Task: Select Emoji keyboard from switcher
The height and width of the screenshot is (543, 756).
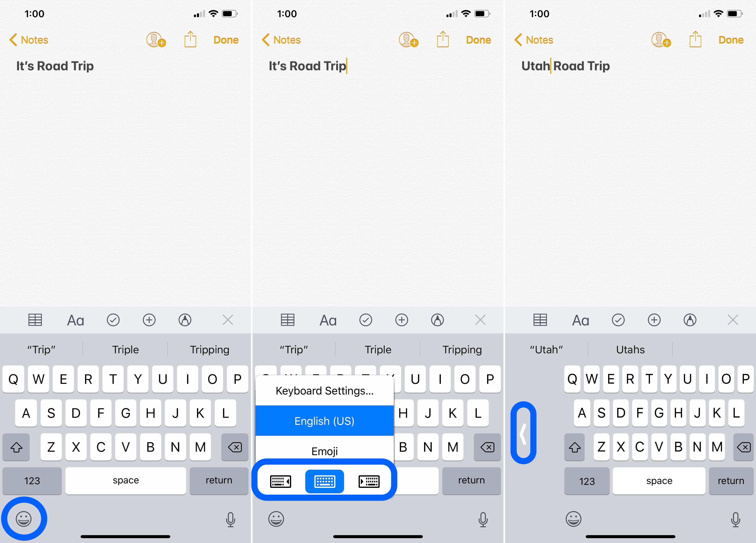Action: pyautogui.click(x=325, y=451)
